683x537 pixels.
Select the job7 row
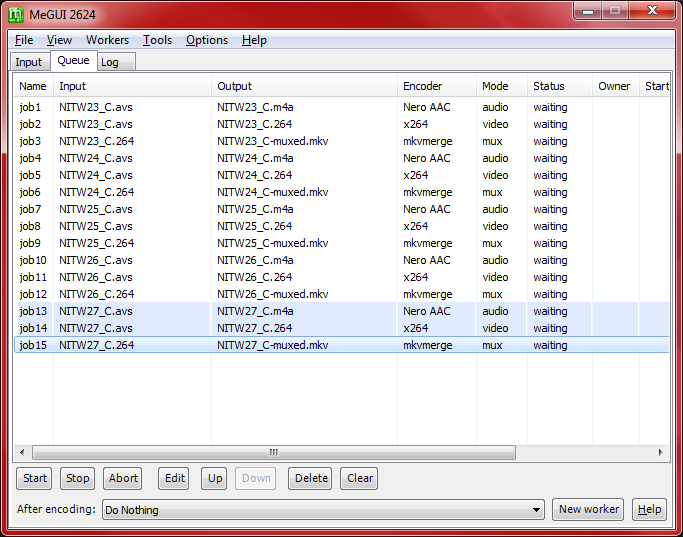point(342,209)
